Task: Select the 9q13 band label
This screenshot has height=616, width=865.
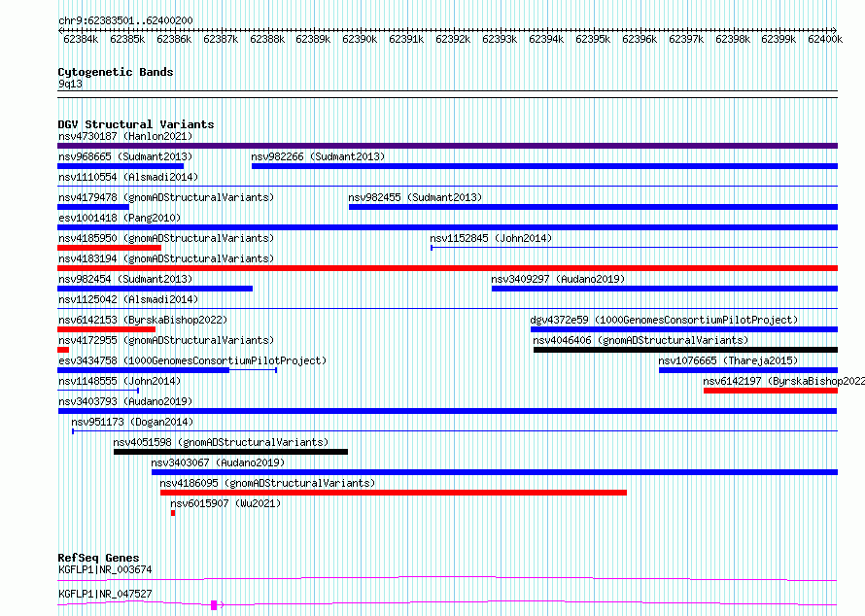Action: coord(70,84)
